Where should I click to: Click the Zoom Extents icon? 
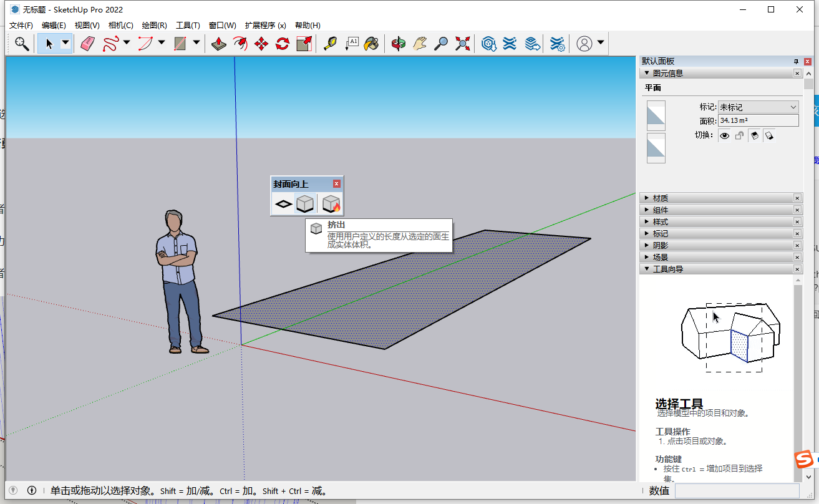462,43
